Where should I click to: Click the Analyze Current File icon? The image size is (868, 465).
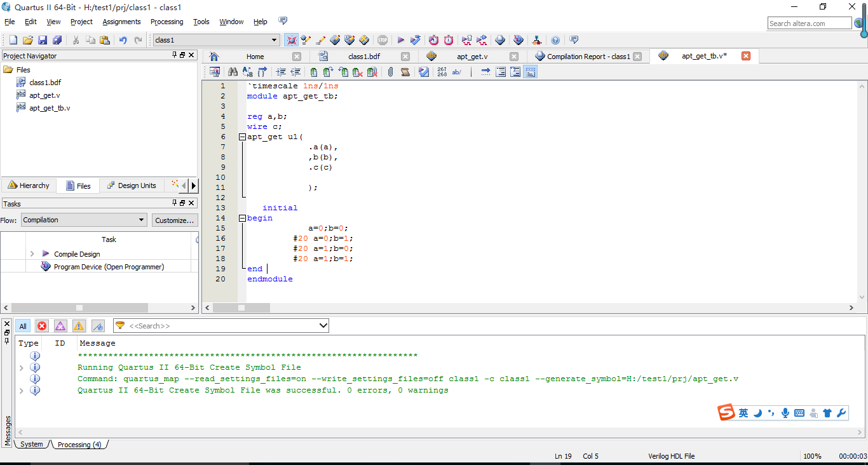(424, 72)
